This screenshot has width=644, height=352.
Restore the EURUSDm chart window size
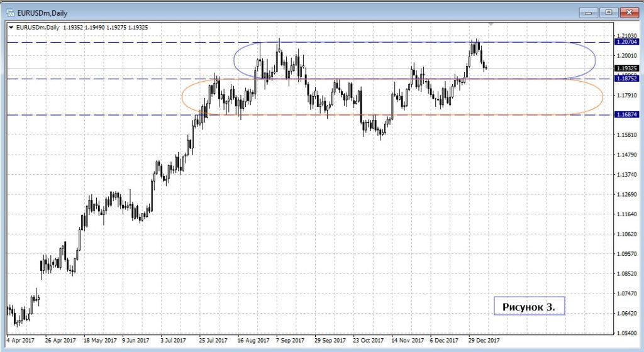[608, 11]
